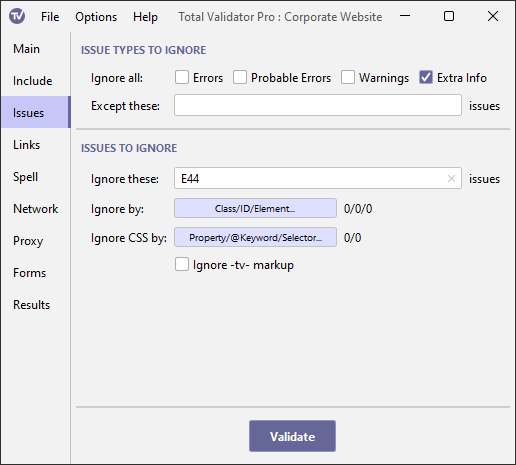Minimize the Total Validator window
This screenshot has width=516, height=465.
pyautogui.click(x=405, y=16)
